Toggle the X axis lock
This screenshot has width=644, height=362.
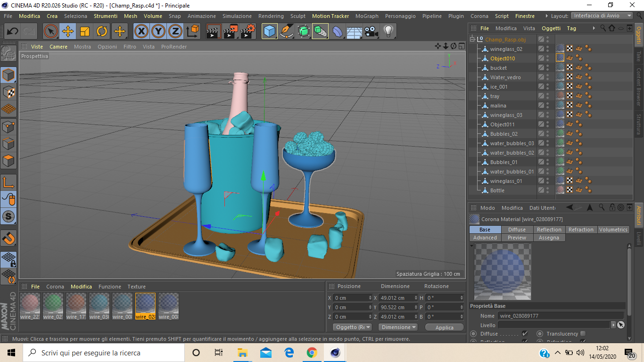141,32
